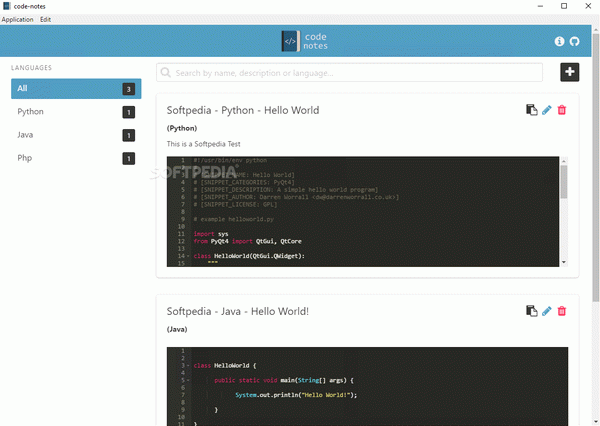Delete the Python Hello World snippet
The height and width of the screenshot is (426, 600).
[x=561, y=110]
